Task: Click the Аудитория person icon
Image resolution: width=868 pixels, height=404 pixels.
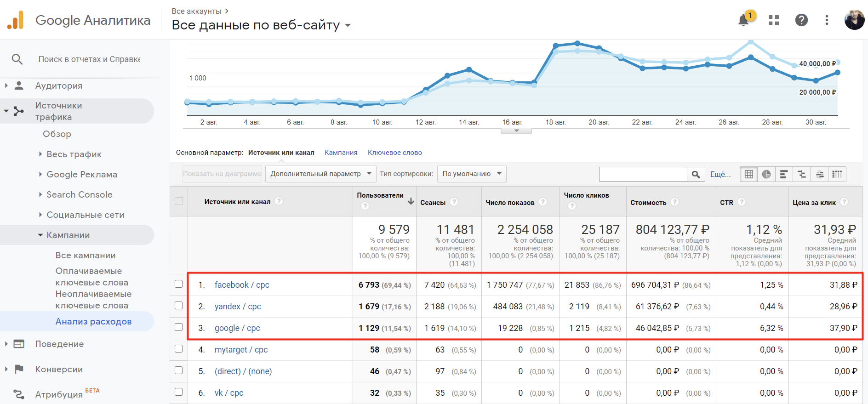Action: (x=19, y=85)
